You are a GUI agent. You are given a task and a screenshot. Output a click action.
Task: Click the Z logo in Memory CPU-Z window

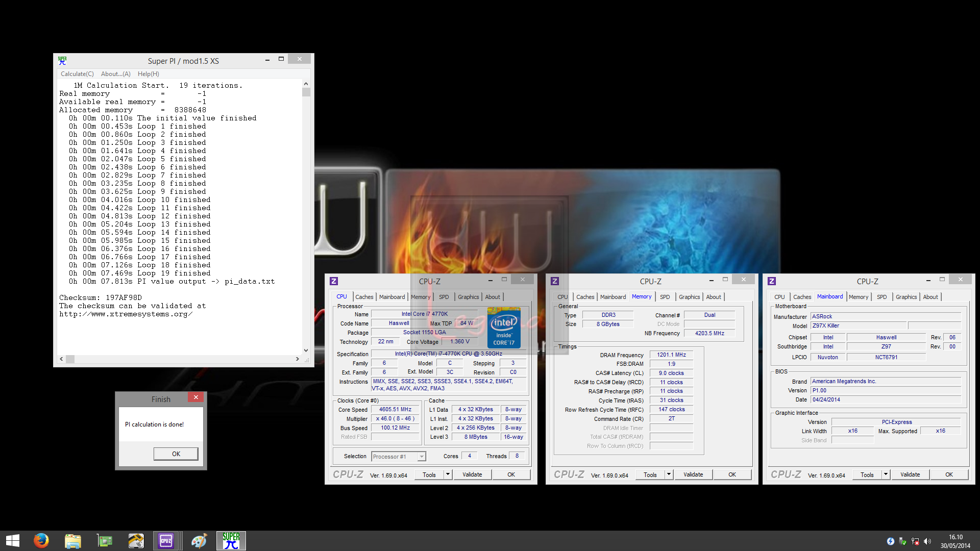click(x=555, y=281)
